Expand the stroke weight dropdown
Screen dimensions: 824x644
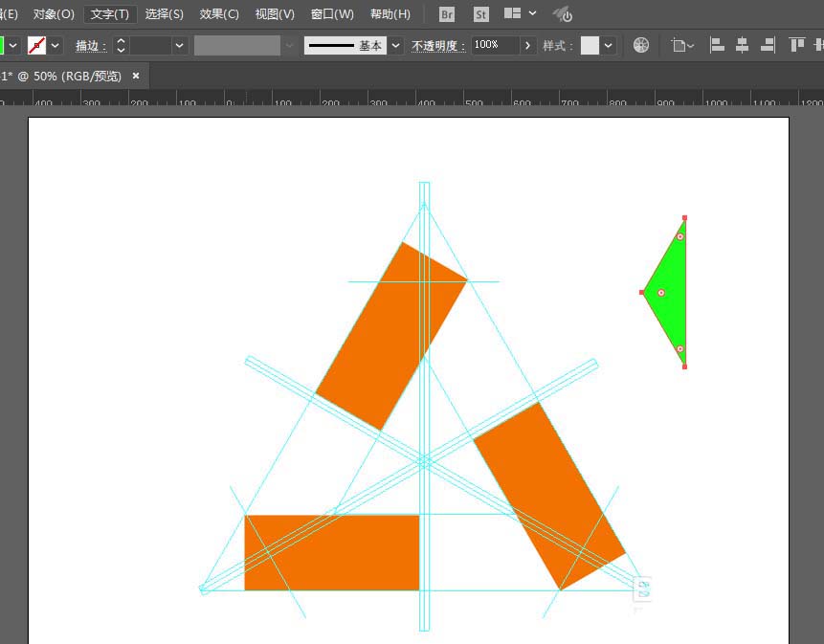179,46
